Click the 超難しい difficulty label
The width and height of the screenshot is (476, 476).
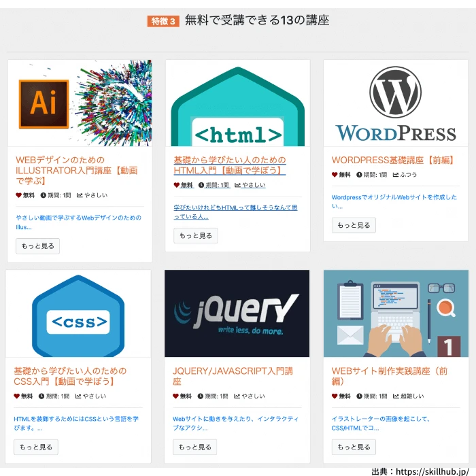pos(412,396)
